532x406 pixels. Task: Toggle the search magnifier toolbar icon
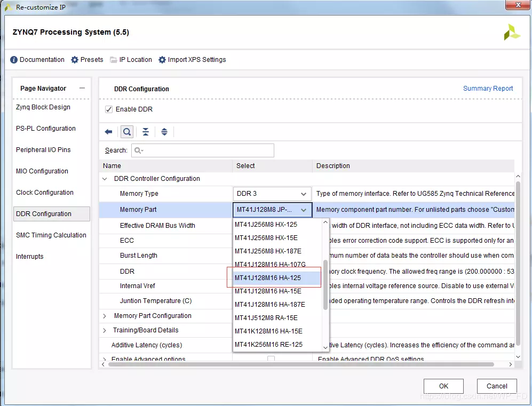127,132
